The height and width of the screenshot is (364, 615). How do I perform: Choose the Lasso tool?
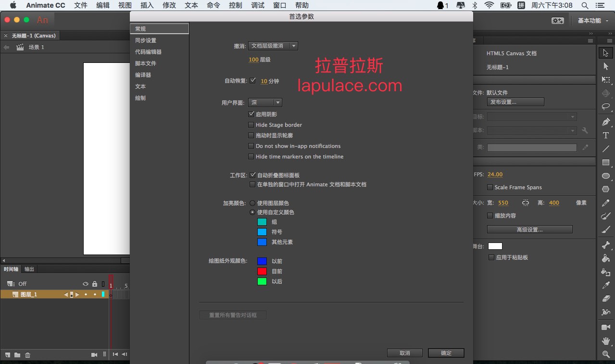pos(606,107)
